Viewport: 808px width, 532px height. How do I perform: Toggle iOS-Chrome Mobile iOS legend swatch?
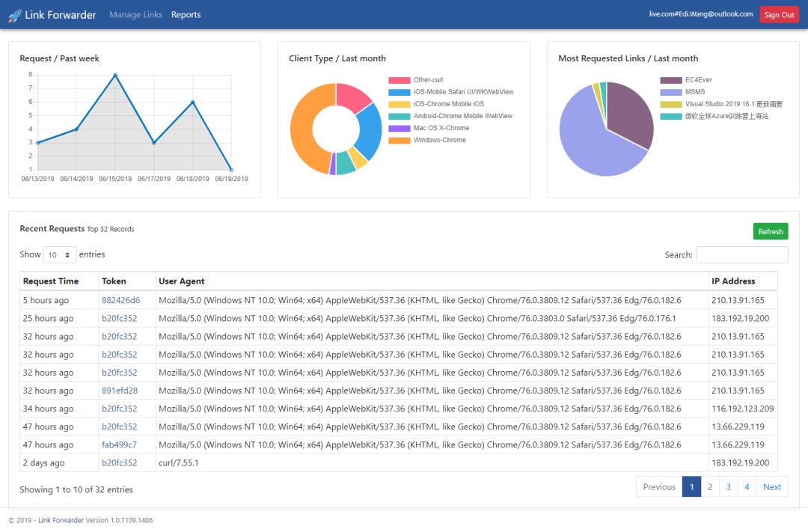click(x=399, y=103)
